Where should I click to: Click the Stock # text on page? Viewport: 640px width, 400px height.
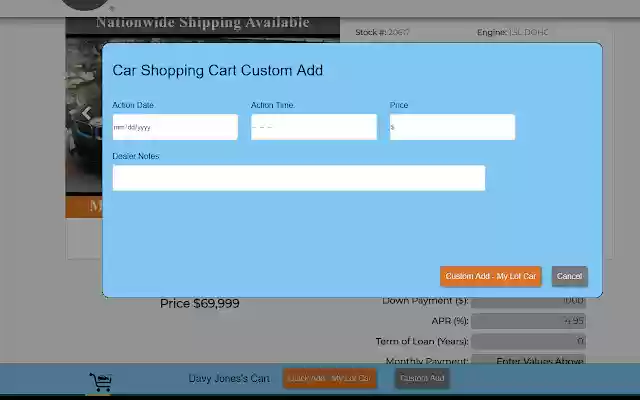(x=382, y=32)
